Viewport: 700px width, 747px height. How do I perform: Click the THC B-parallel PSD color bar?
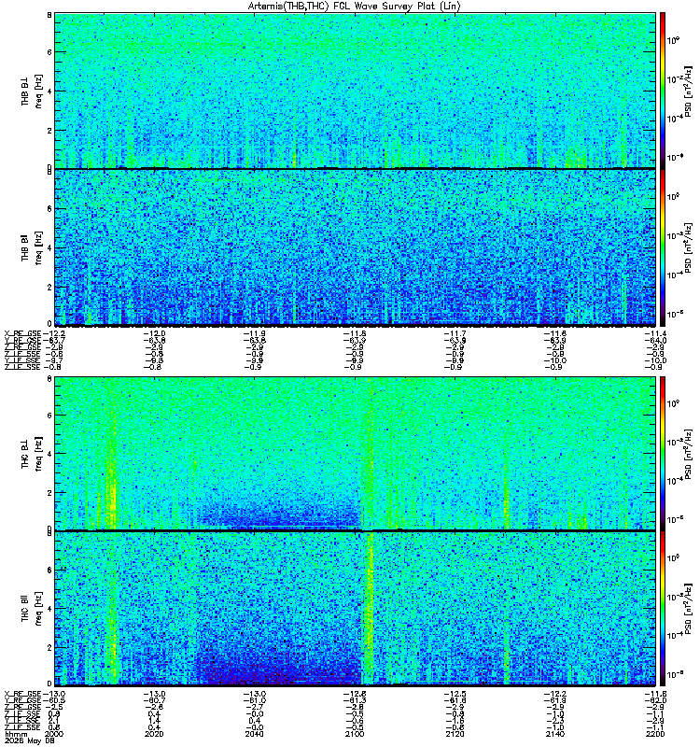(x=663, y=609)
